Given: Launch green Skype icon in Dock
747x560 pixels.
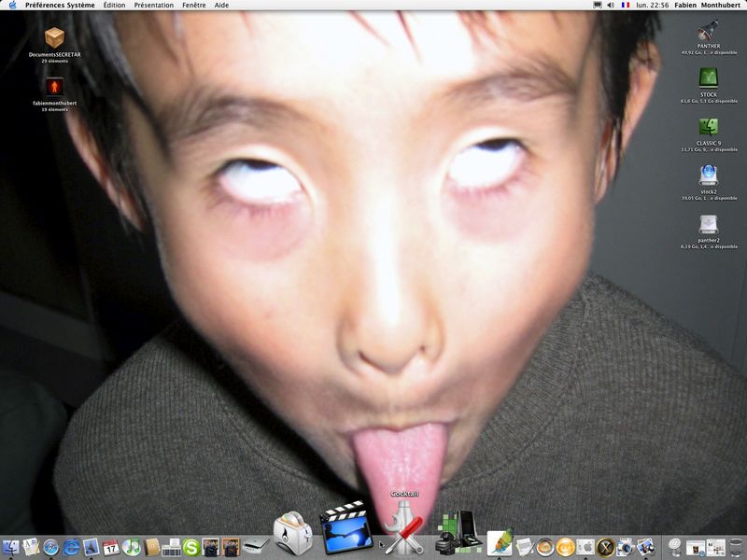Looking at the screenshot, I should tap(191, 547).
